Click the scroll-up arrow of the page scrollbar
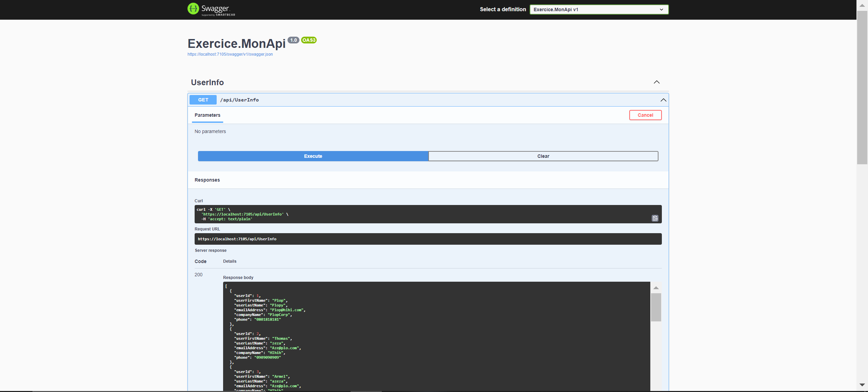Image resolution: width=868 pixels, height=392 pixels. coord(862,5)
